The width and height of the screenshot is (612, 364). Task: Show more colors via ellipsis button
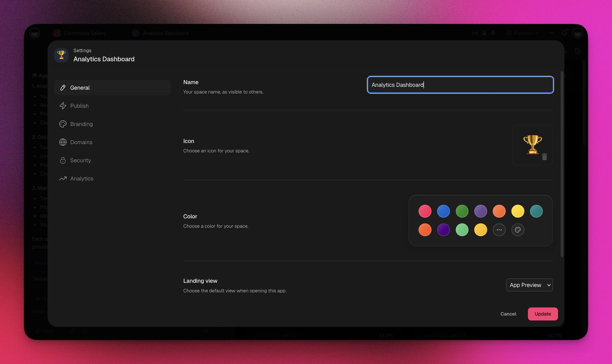499,229
